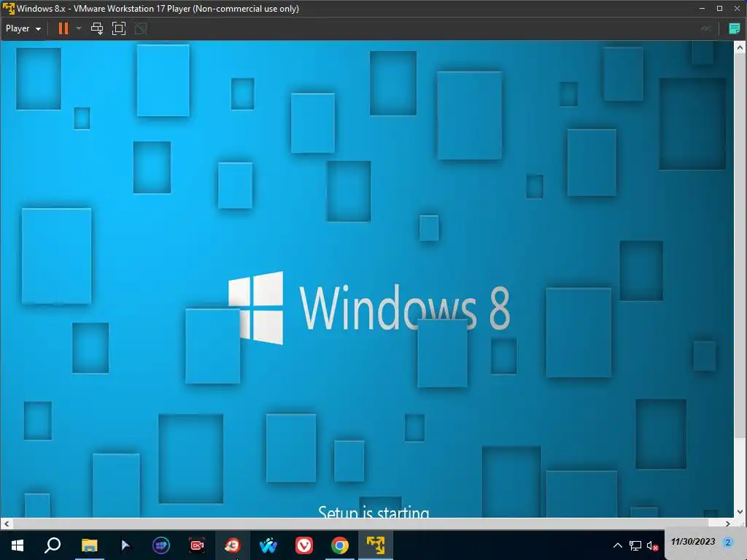Open the arrow pointer app in taskbar
The height and width of the screenshot is (560, 747).
125,545
